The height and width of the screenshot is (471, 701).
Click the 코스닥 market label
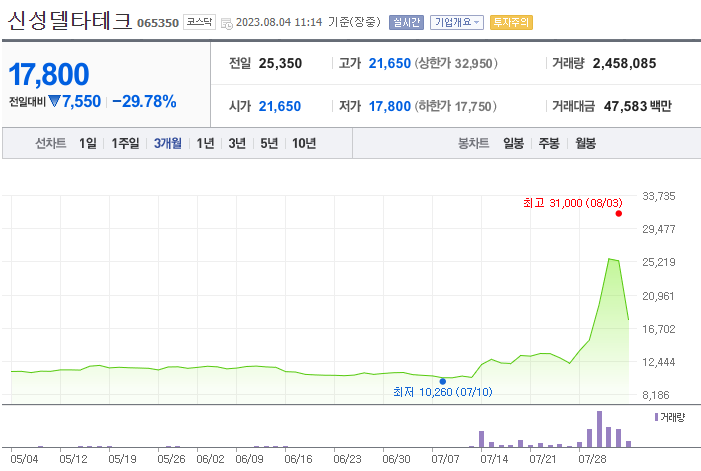click(199, 22)
